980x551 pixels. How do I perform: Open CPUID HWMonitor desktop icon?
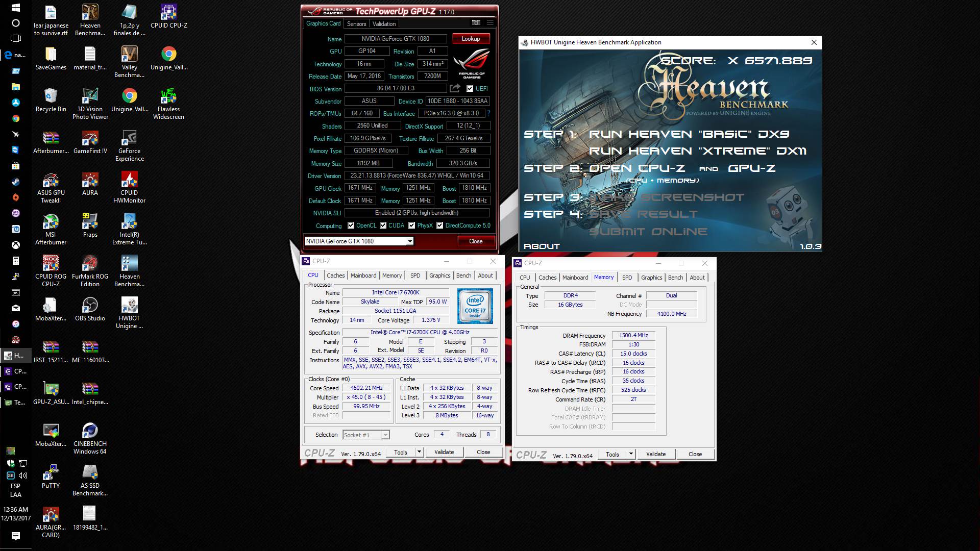130,188
